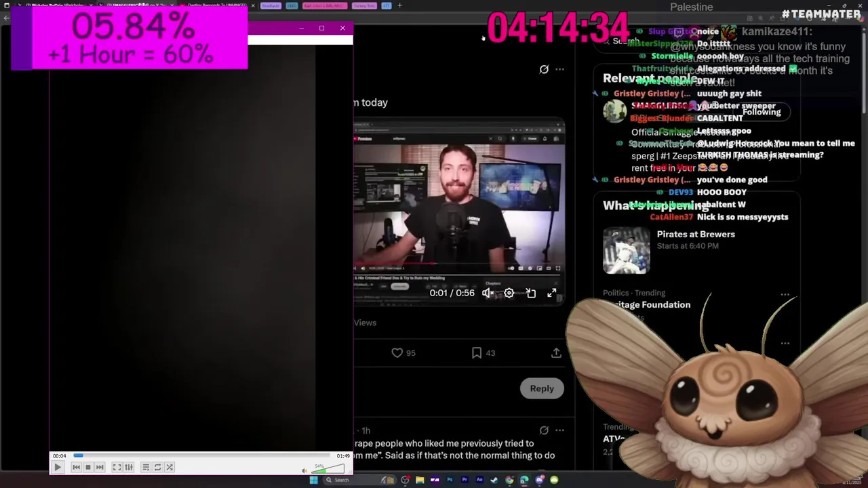
Task: Click the previous track button in media player
Action: pyautogui.click(x=76, y=467)
